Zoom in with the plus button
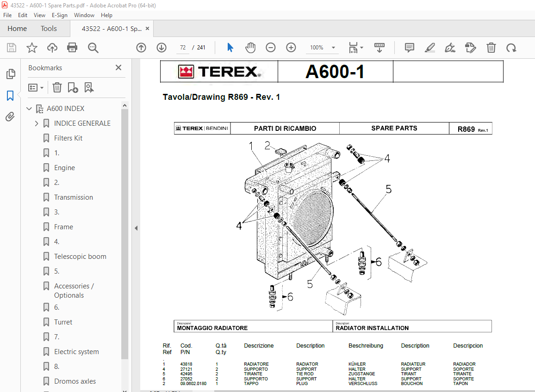Image resolution: width=535 pixels, height=392 pixels. click(x=291, y=48)
